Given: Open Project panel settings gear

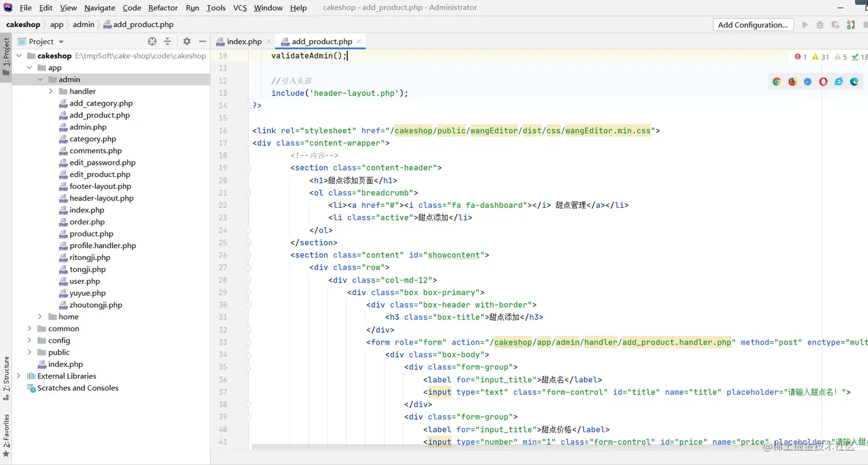Looking at the screenshot, I should (187, 41).
